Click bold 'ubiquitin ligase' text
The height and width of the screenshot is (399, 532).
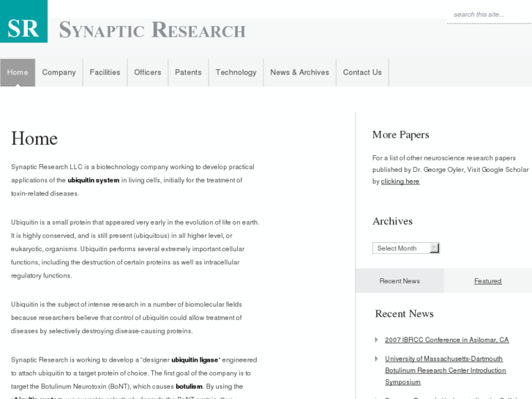click(195, 360)
